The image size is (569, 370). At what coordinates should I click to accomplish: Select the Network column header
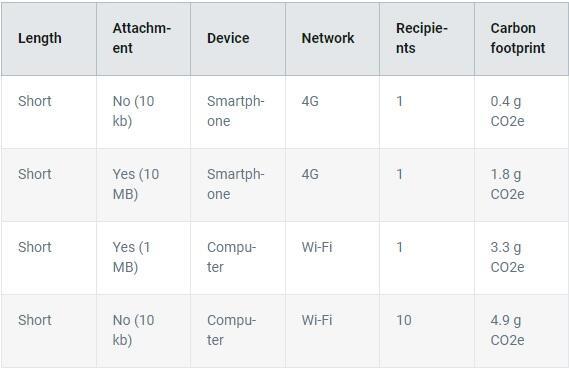[332, 39]
